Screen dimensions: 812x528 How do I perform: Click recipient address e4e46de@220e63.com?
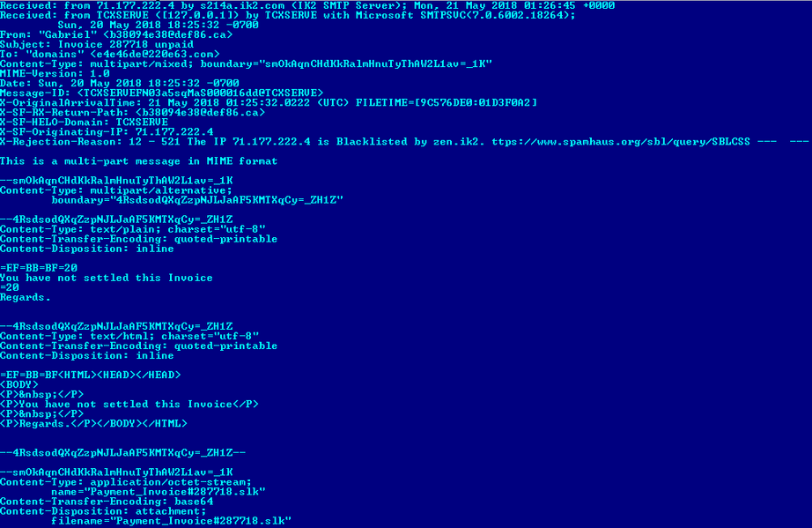click(x=155, y=54)
